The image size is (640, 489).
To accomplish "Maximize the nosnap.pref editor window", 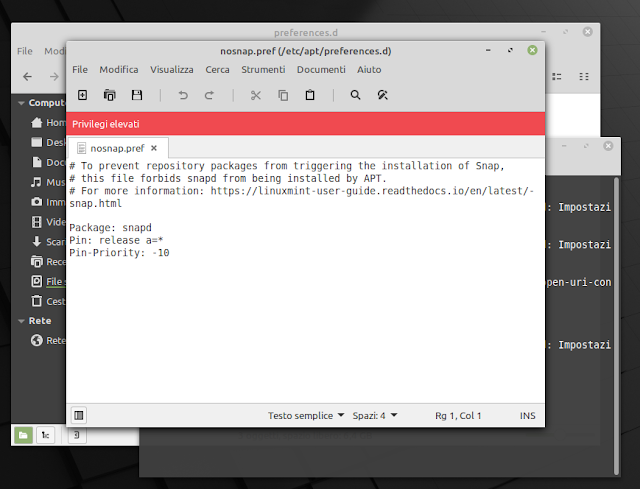I will click(x=510, y=50).
